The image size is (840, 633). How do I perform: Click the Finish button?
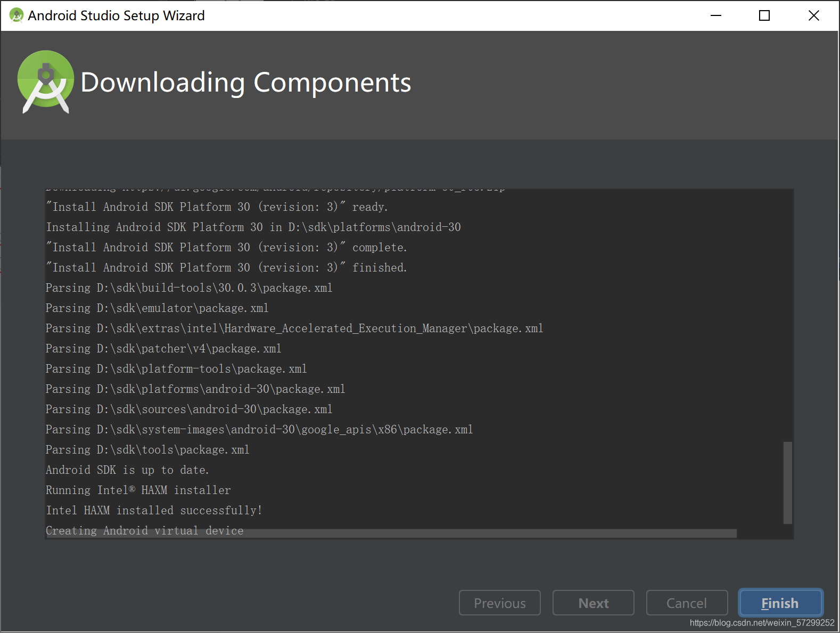click(x=780, y=603)
